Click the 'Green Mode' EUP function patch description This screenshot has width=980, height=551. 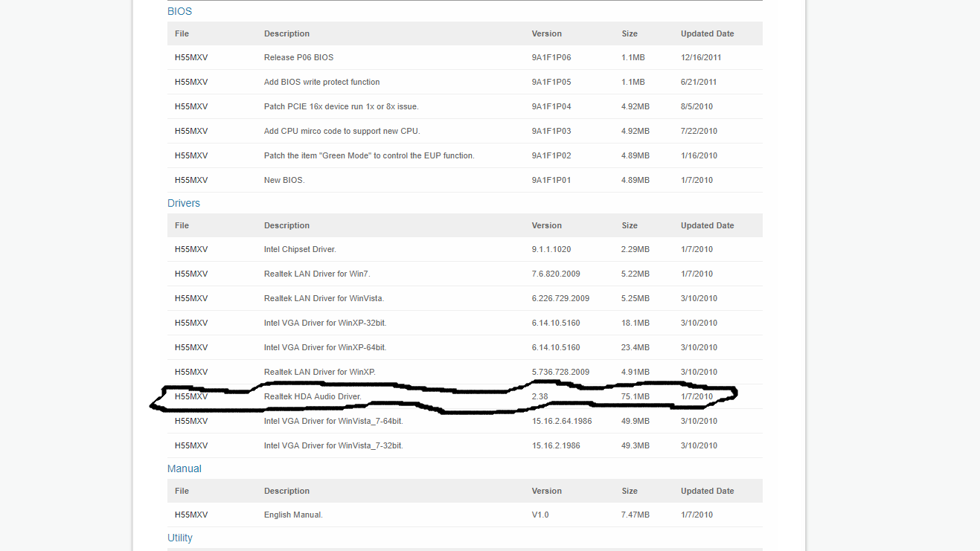pos(369,155)
